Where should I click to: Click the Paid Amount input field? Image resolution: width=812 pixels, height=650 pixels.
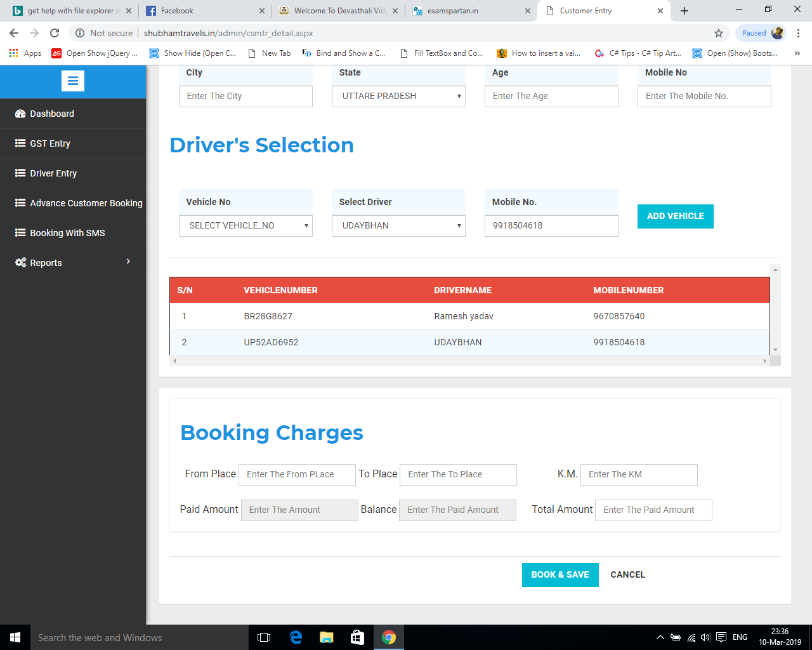click(299, 510)
